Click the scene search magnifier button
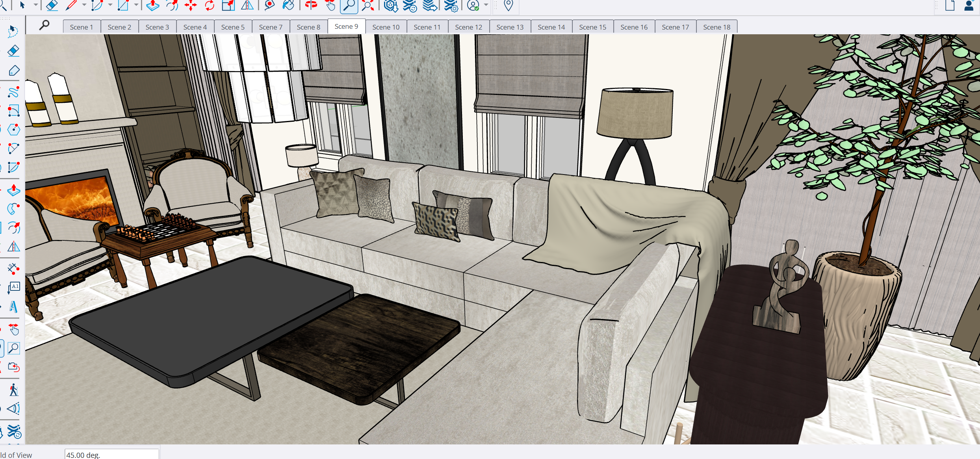 (45, 25)
